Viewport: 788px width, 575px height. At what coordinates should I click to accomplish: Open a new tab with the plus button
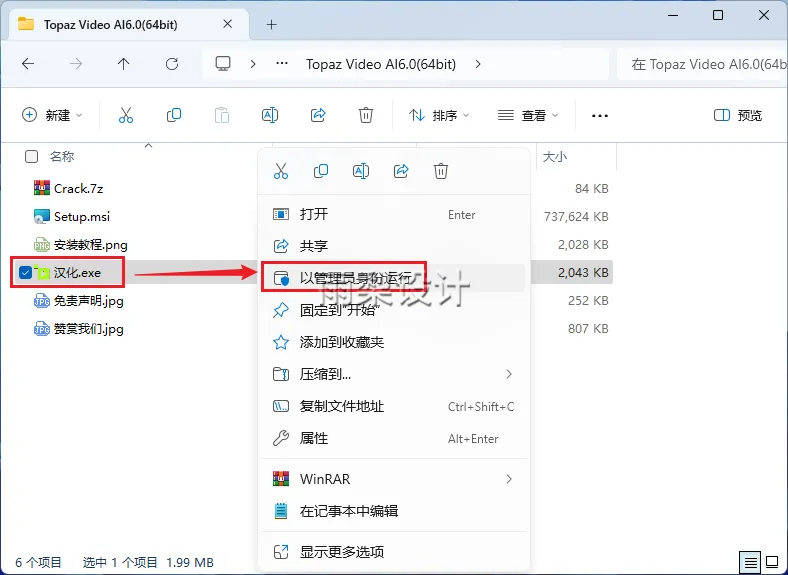[271, 24]
